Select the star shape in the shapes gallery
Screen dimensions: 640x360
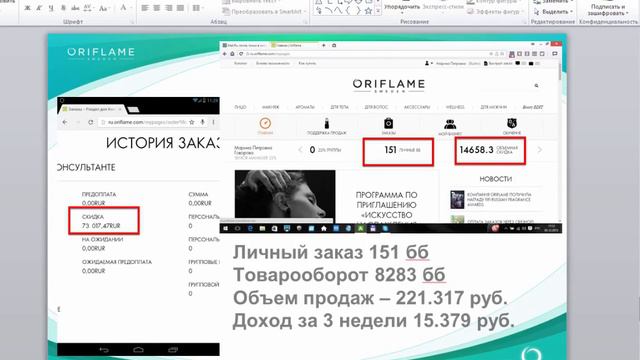pyautogui.click(x=368, y=11)
